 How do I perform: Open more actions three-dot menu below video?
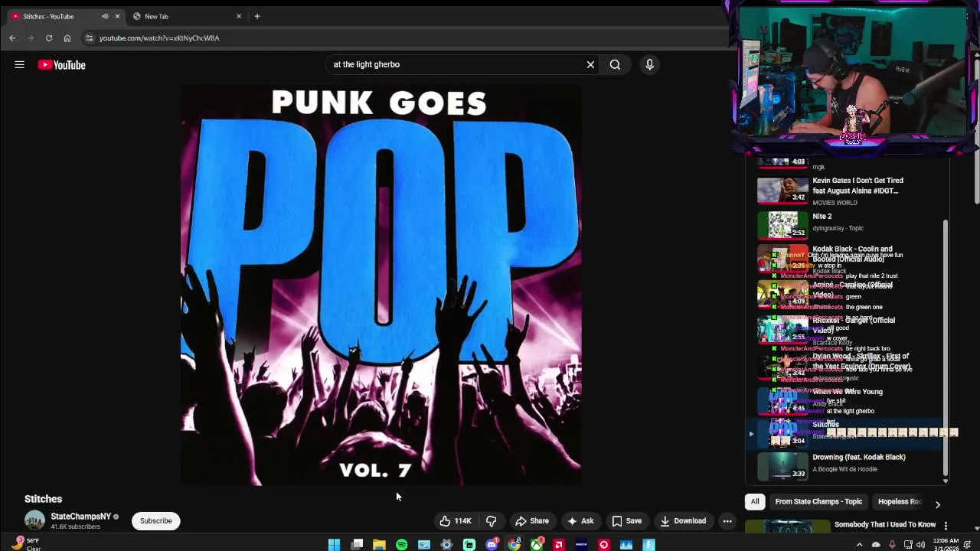727,521
